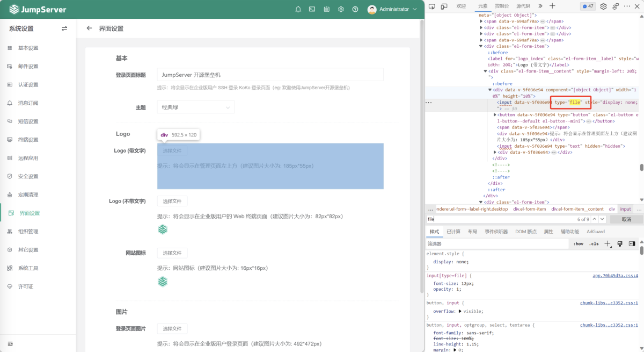
Task: Toggle the :hov element state panel
Action: pos(579,244)
